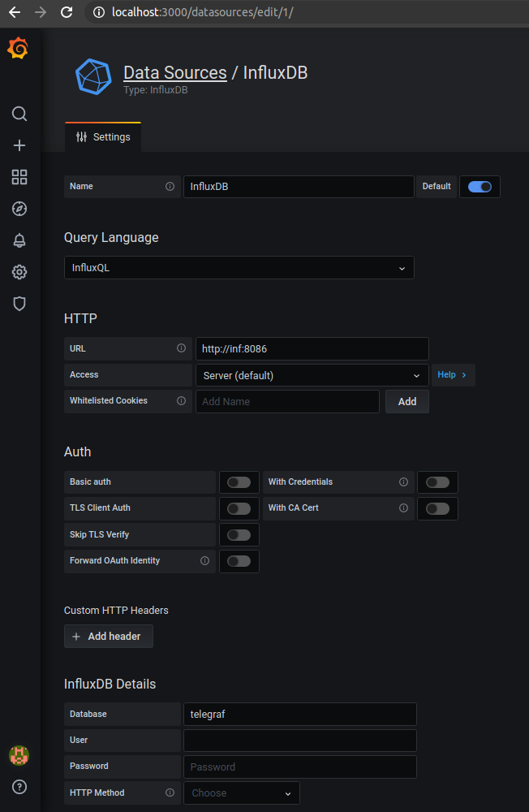
Task: Click info icon next to HTTP Method
Action: click(x=170, y=793)
